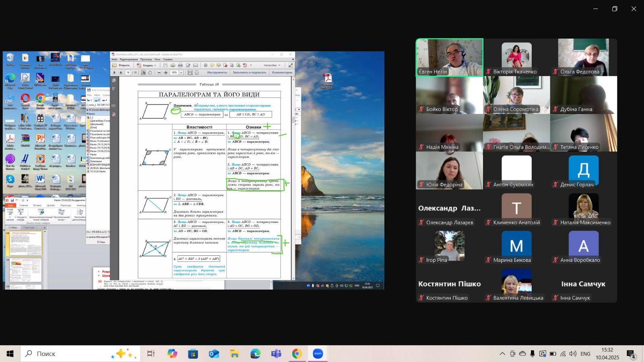Screen dimensions: 644x362
Task: Open the Инструменты pane in Acrobat
Action: 217,72
